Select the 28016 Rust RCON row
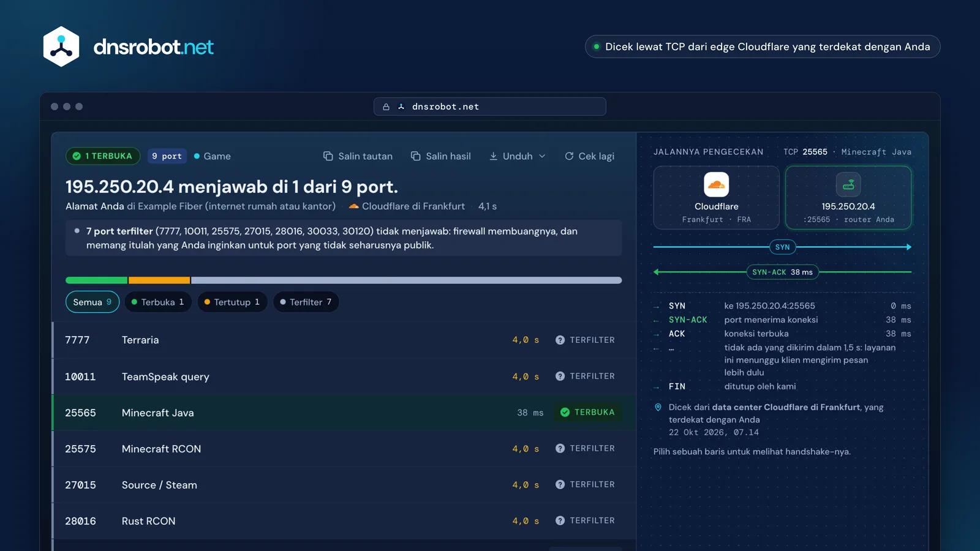This screenshot has height=551, width=980. 344,521
